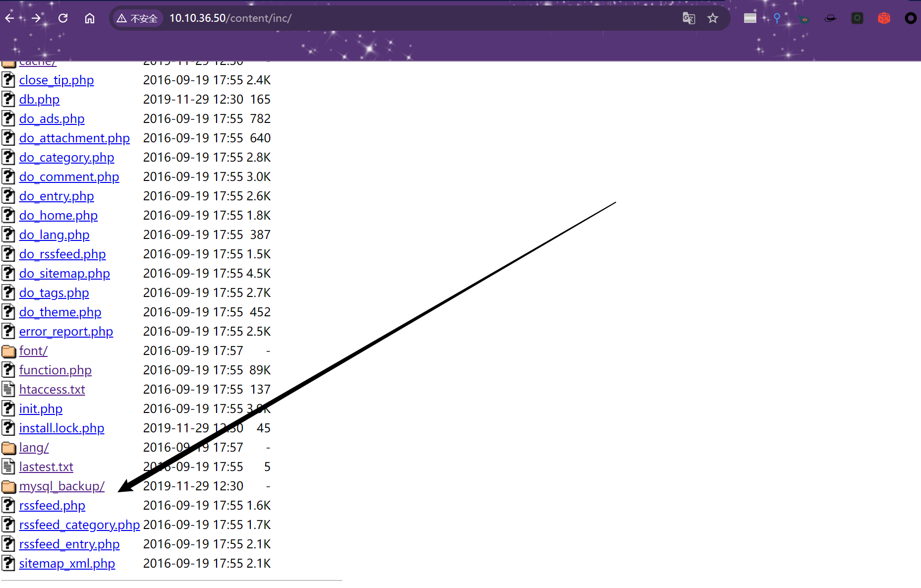Image resolution: width=921 pixels, height=588 pixels.
Task: Browse into the mysql_backup/ directory
Action: pos(62,486)
